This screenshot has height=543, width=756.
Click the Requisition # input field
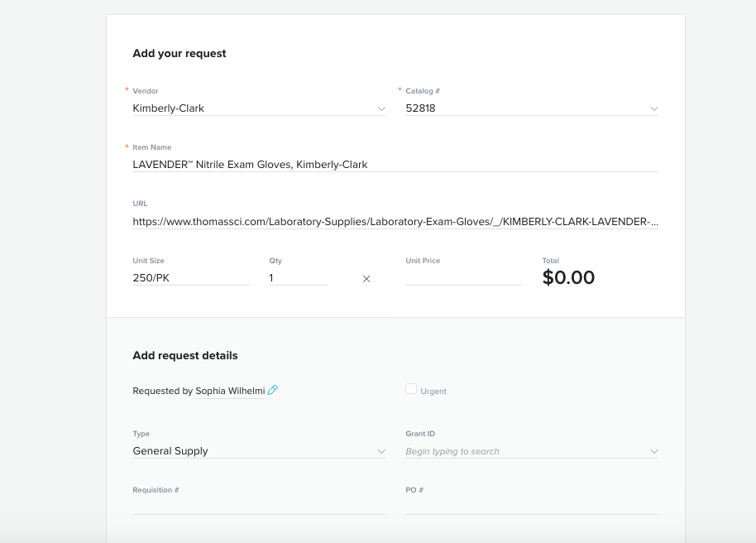[259, 507]
